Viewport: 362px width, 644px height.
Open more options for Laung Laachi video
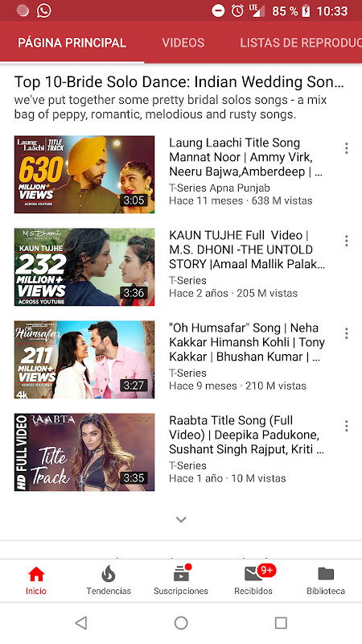click(x=347, y=148)
